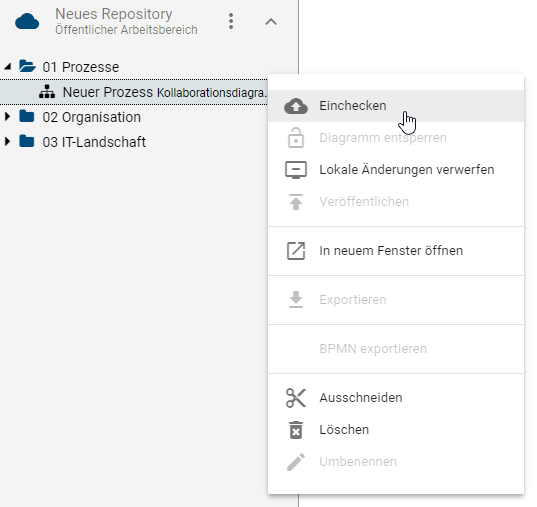Click the download arrow icon beside Exportieren
537x507 pixels.
click(296, 300)
